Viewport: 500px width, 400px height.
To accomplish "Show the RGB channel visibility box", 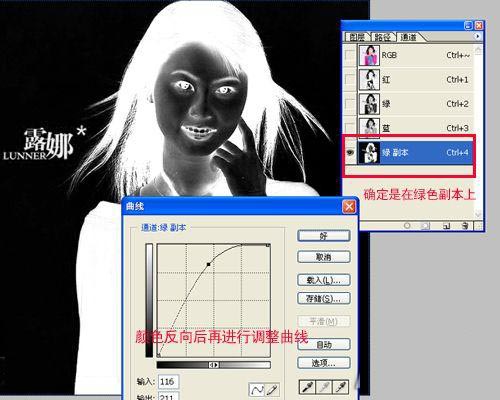I will coord(350,55).
